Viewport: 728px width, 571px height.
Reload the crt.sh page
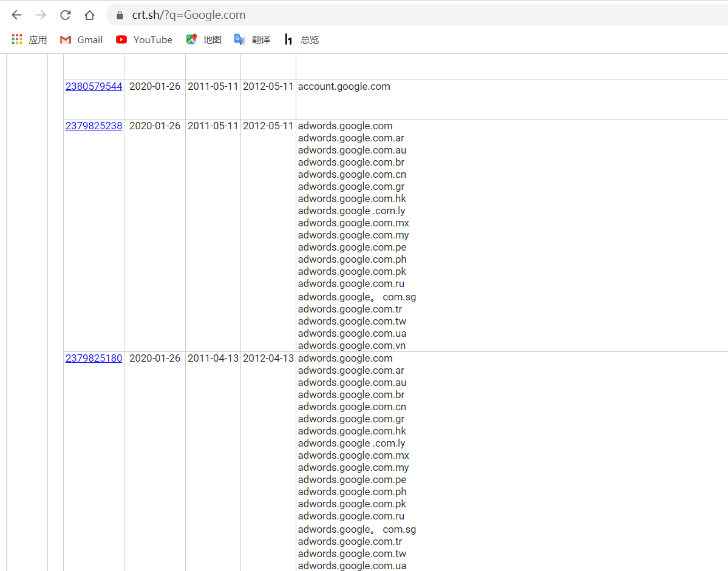[65, 15]
